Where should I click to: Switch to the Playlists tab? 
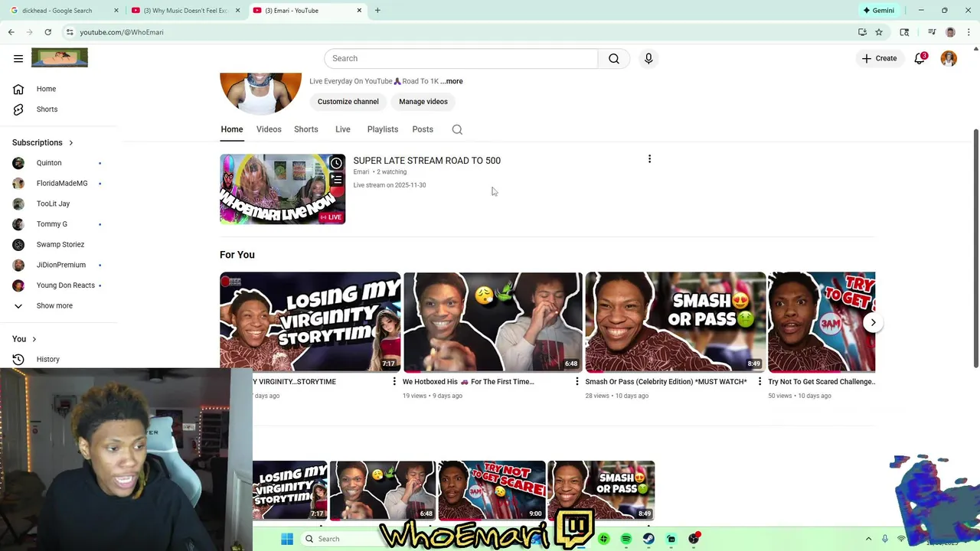click(x=382, y=129)
